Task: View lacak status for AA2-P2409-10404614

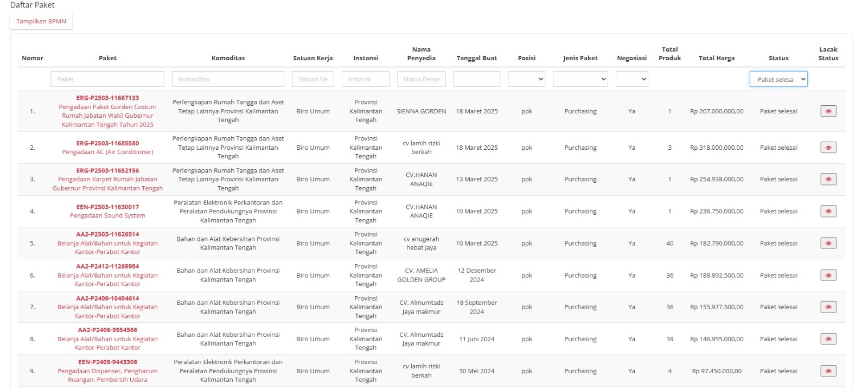Action: pyautogui.click(x=828, y=307)
